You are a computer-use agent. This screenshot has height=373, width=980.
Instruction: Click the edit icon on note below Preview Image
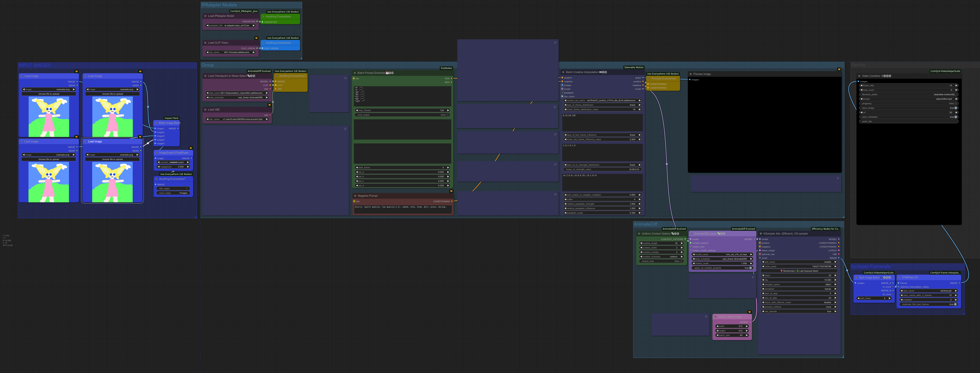[837, 178]
